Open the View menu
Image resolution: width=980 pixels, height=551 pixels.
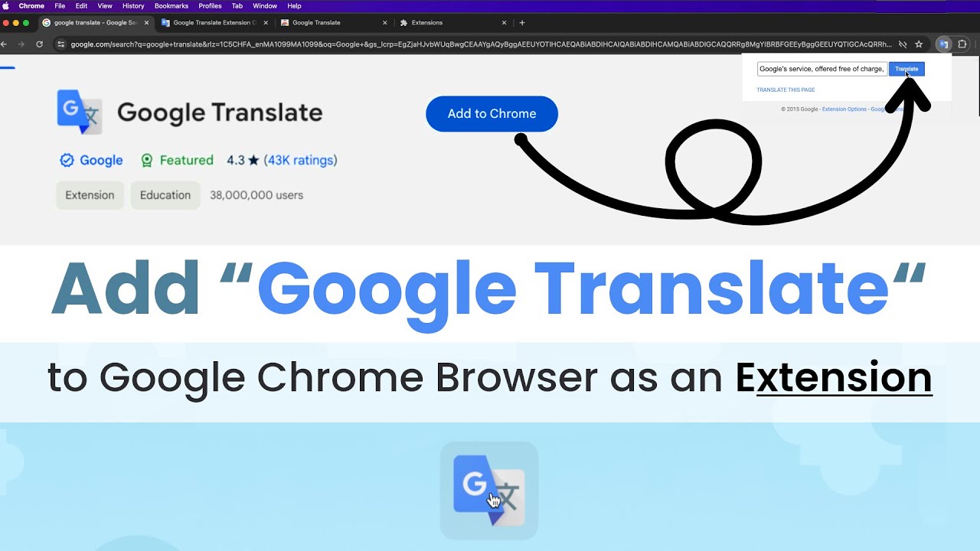coord(105,6)
